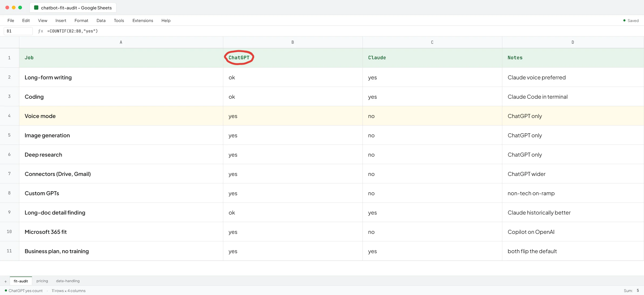
Task: Open the File menu
Action: pyautogui.click(x=11, y=20)
